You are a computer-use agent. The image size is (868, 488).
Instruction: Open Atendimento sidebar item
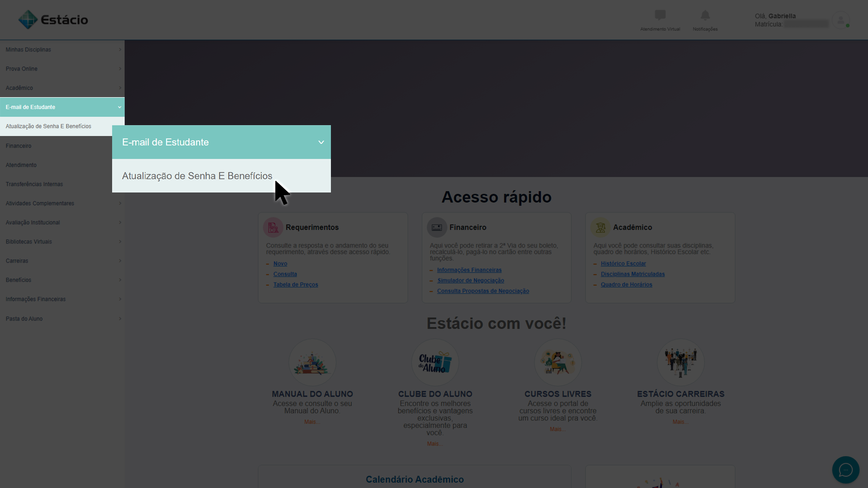[56, 165]
